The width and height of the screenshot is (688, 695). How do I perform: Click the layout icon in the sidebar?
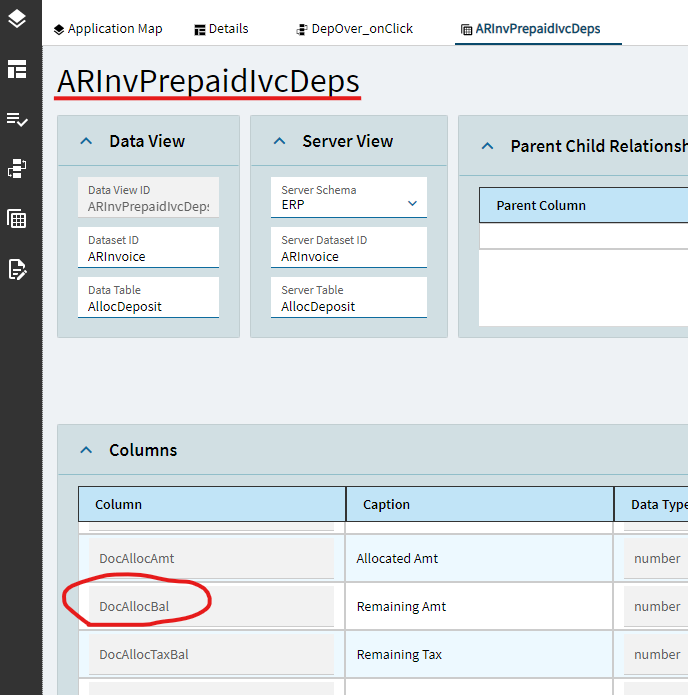tap(17, 69)
